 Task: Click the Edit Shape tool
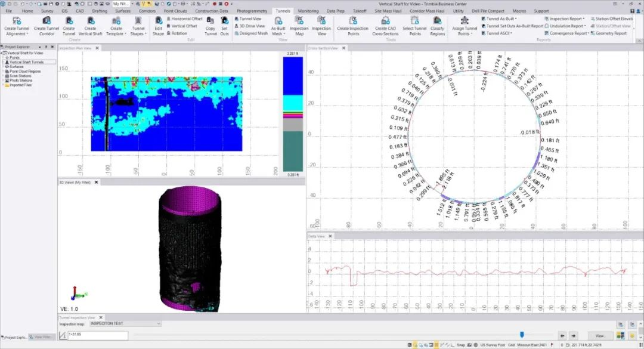click(x=158, y=26)
